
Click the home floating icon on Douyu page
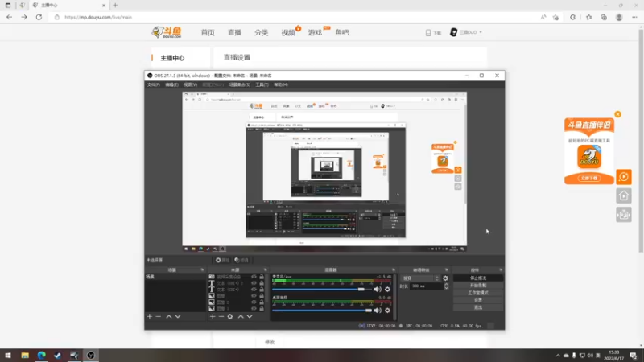(623, 195)
